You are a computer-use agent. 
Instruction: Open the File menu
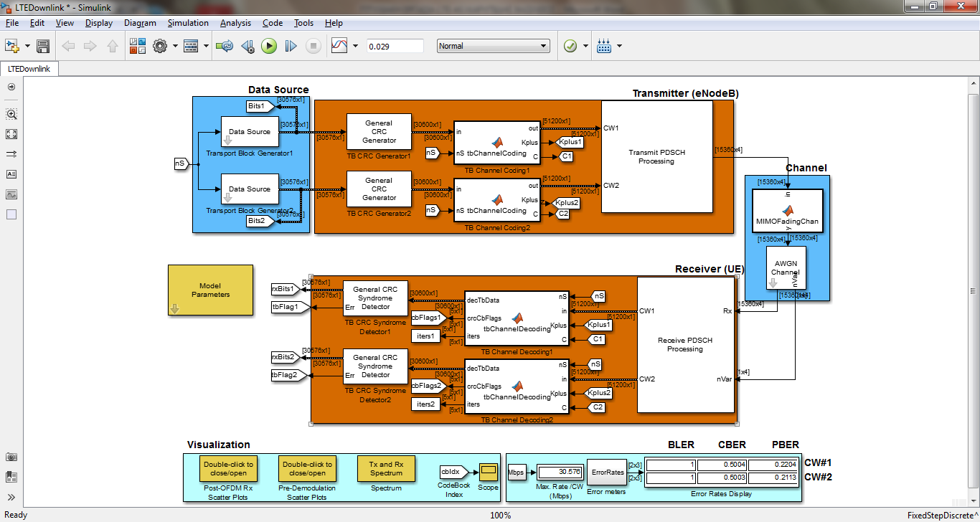(11, 23)
